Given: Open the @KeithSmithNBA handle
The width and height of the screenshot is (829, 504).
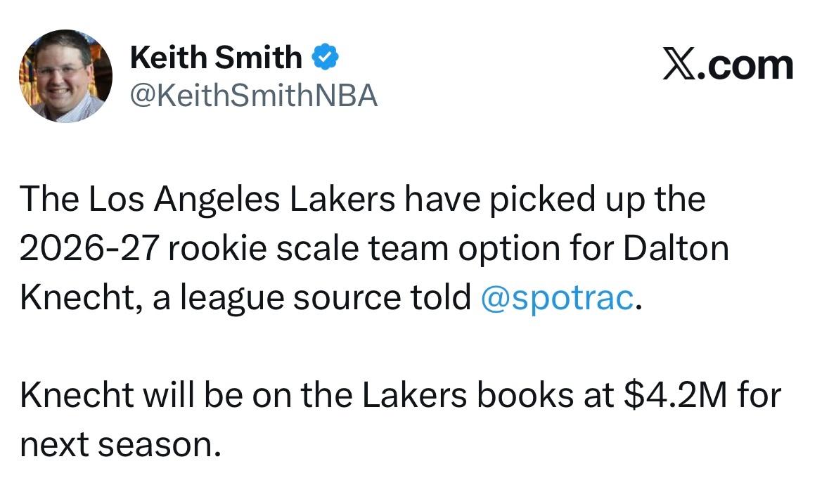Looking at the screenshot, I should (254, 96).
